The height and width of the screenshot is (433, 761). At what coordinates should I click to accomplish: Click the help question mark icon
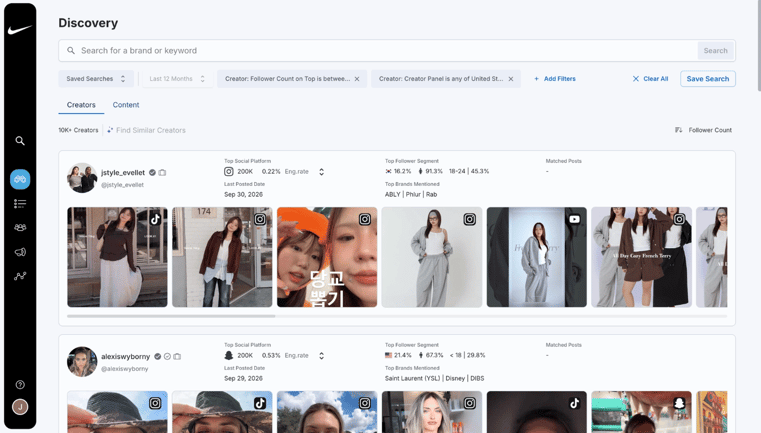coord(20,384)
